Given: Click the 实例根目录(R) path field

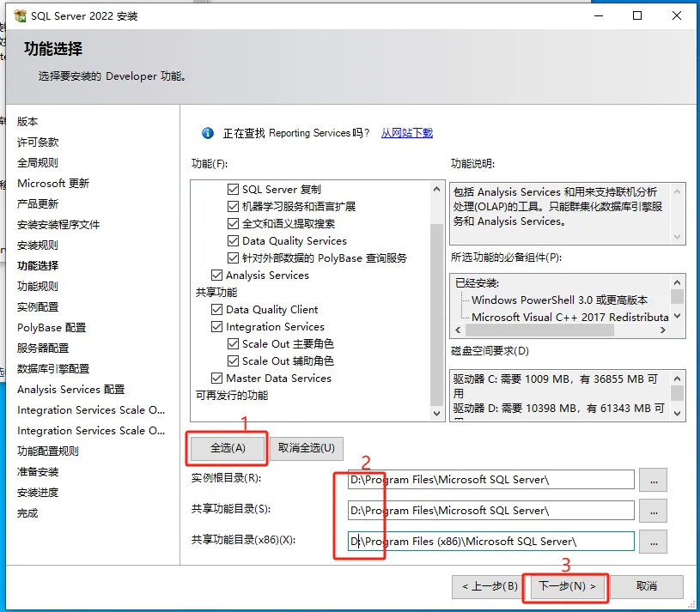Looking at the screenshot, I should tap(490, 480).
